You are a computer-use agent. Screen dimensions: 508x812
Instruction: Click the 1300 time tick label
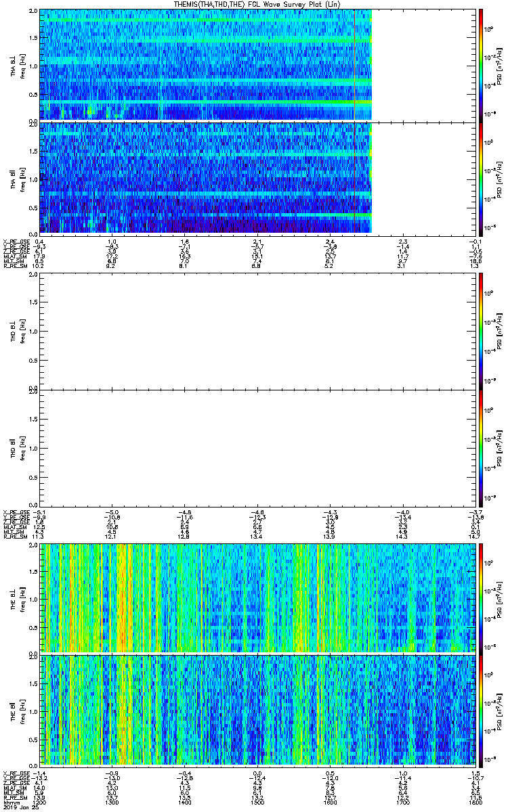click(x=112, y=801)
